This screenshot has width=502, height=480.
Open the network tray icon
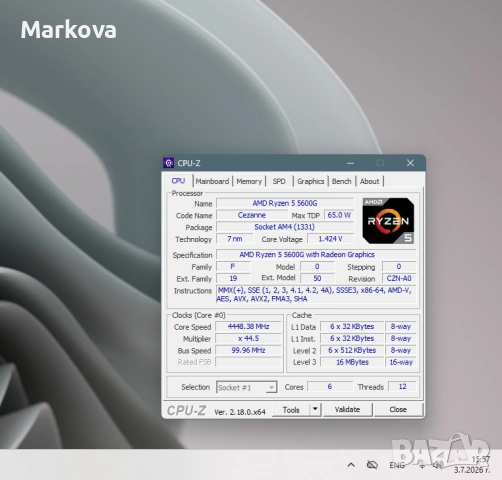422,465
